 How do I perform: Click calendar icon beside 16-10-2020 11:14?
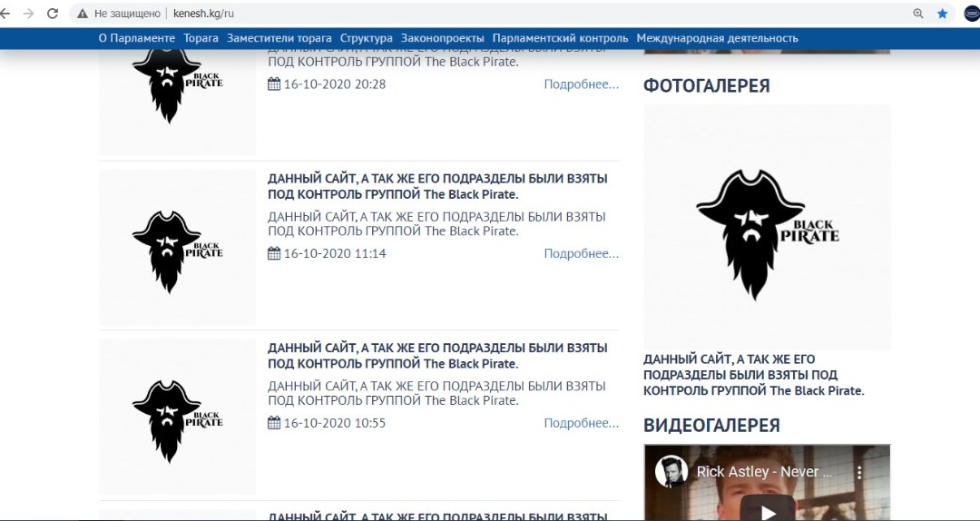point(274,253)
